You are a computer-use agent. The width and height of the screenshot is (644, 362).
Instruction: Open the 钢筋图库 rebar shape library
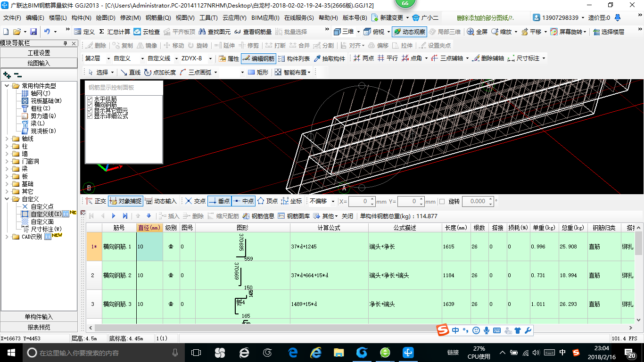coord(294,216)
